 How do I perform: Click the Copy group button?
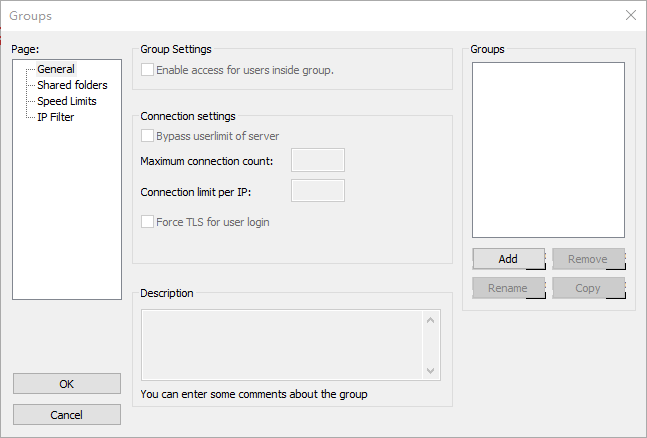coord(588,288)
